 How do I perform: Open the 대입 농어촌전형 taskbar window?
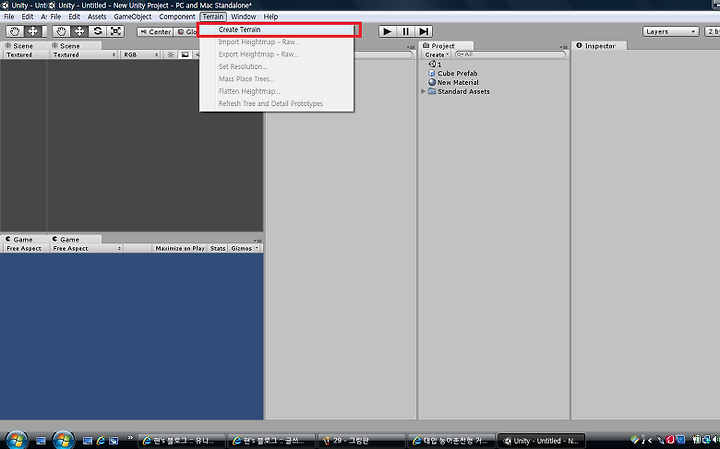(451, 441)
